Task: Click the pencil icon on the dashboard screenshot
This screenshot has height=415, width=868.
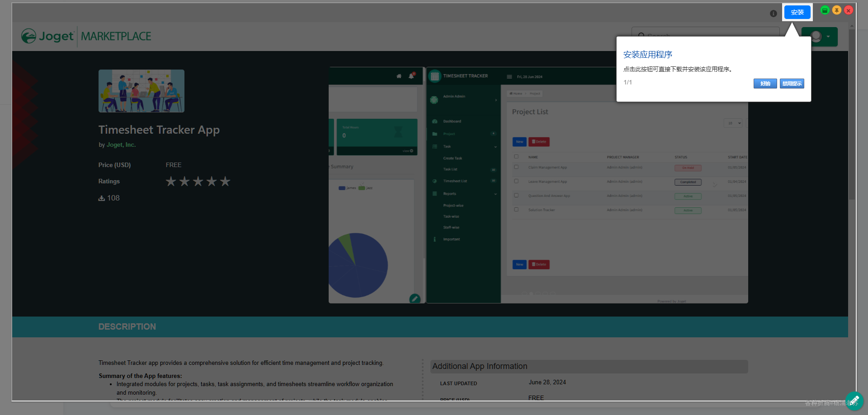Action: point(415,298)
